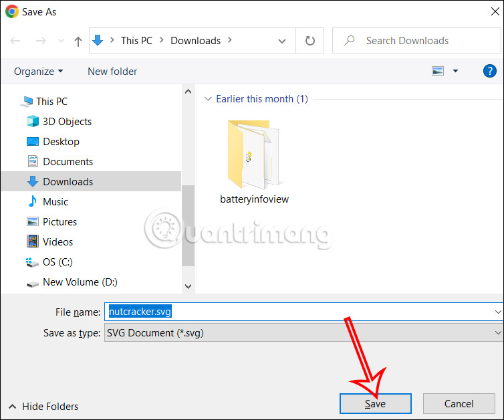Click sidebar scrollbar down arrow

pyautogui.click(x=188, y=286)
